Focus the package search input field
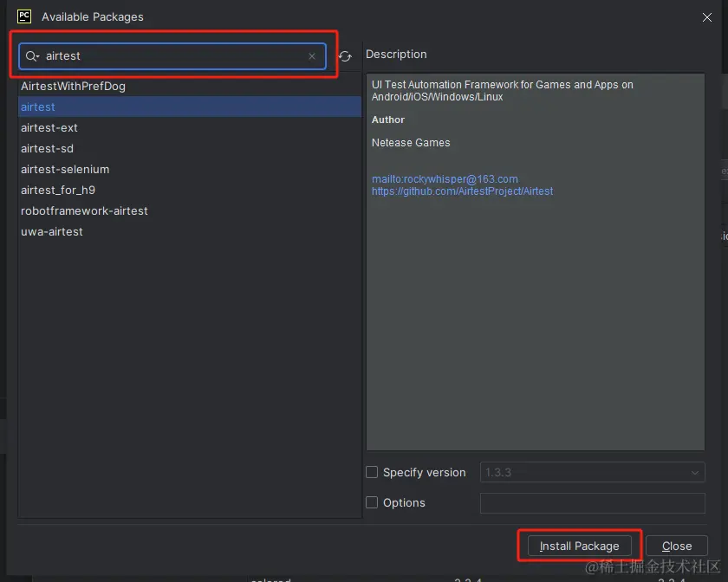Screen dimensions: 728x582 [x=172, y=56]
